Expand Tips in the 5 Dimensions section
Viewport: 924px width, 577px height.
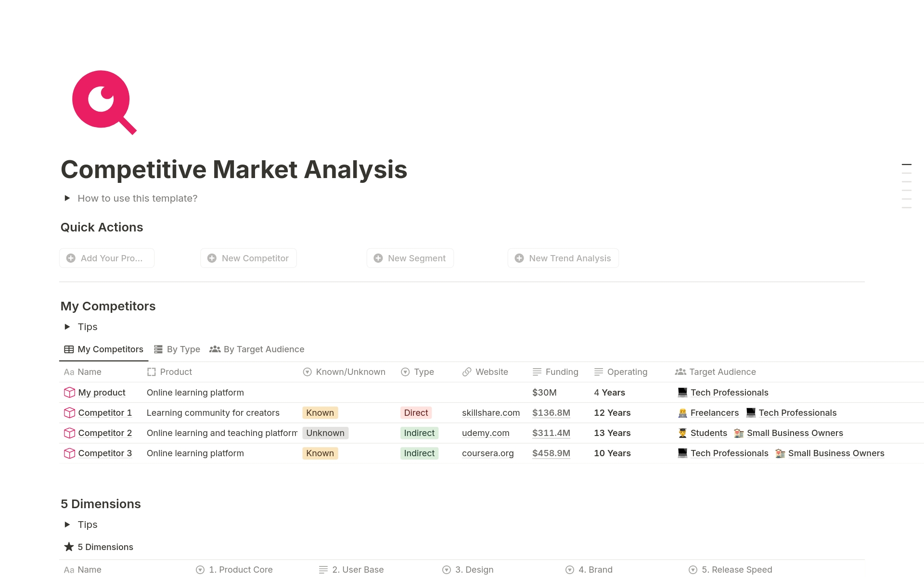click(x=67, y=525)
